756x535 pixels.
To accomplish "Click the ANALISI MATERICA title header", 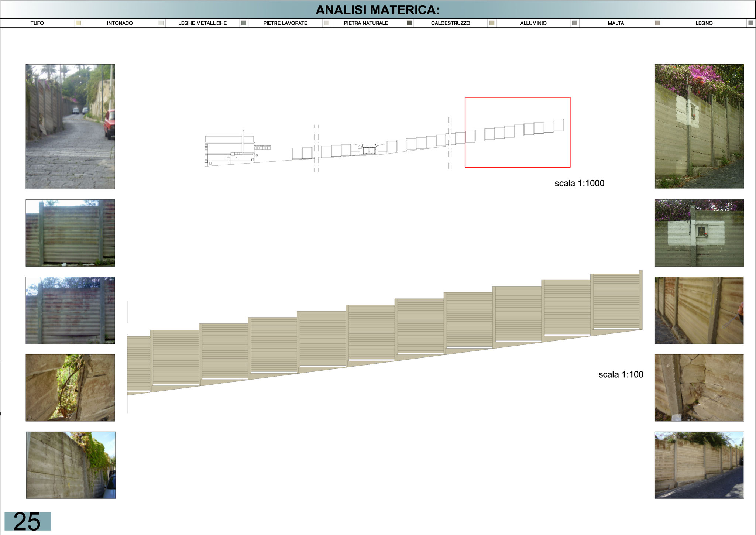I will (x=378, y=10).
